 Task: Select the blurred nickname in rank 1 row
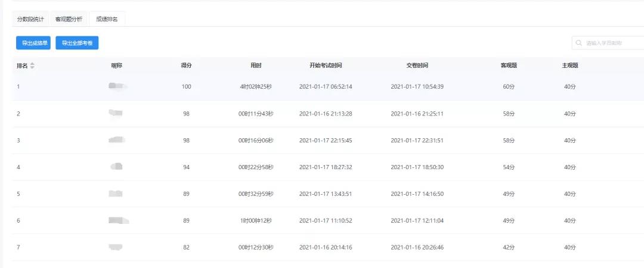[x=117, y=87]
